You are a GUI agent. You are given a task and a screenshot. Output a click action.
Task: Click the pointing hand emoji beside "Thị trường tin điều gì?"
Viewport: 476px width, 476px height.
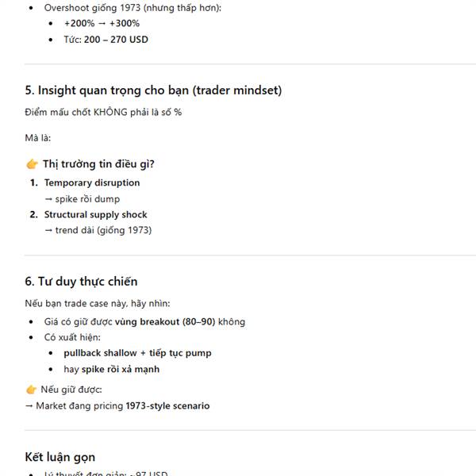click(x=32, y=164)
